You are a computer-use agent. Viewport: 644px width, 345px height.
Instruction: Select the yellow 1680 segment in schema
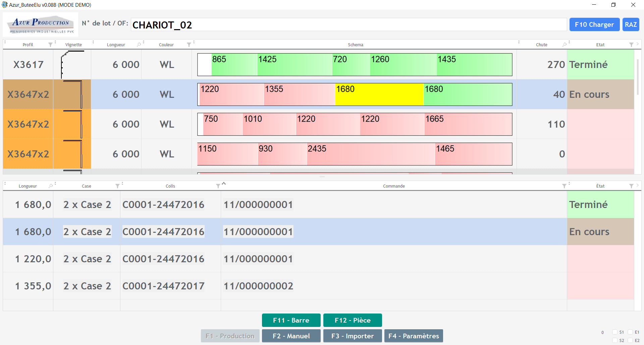[x=379, y=95]
